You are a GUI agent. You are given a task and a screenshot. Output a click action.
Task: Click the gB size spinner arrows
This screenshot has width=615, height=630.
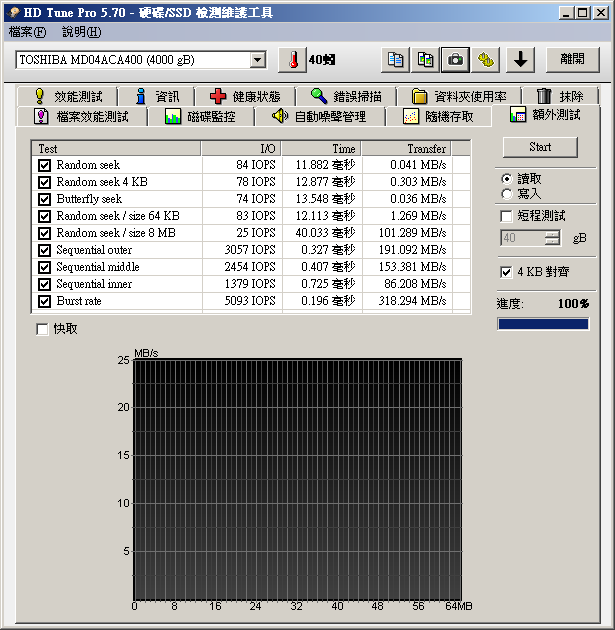click(552, 238)
